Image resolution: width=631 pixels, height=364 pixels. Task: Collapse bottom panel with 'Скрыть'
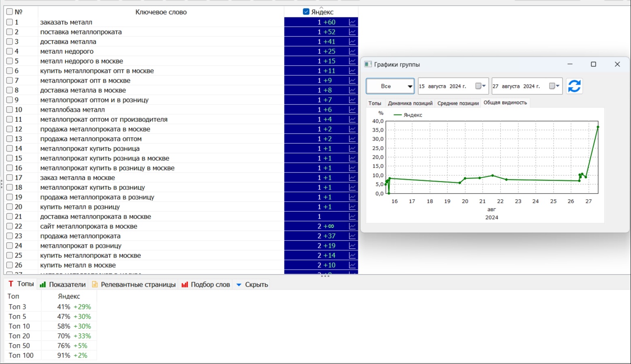[x=252, y=285]
